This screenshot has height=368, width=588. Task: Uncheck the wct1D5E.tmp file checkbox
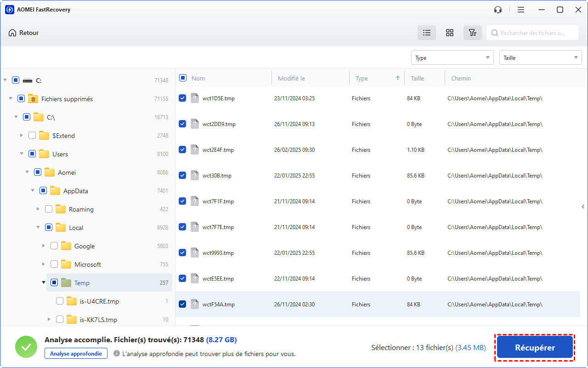(182, 98)
